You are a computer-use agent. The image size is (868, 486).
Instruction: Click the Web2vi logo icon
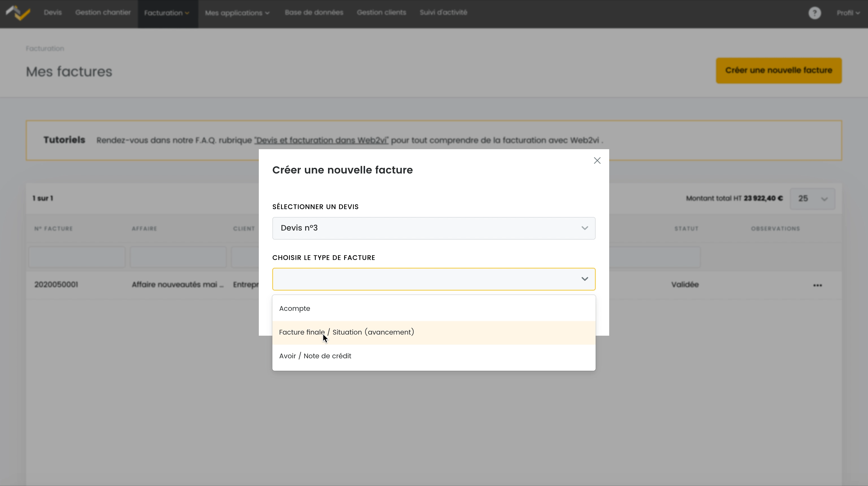point(19,13)
